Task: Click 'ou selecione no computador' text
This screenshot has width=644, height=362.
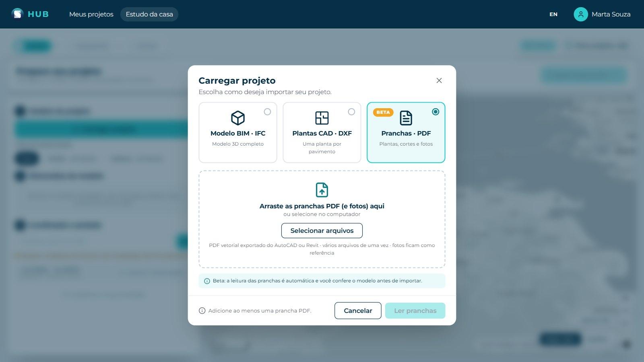Action: (322, 214)
